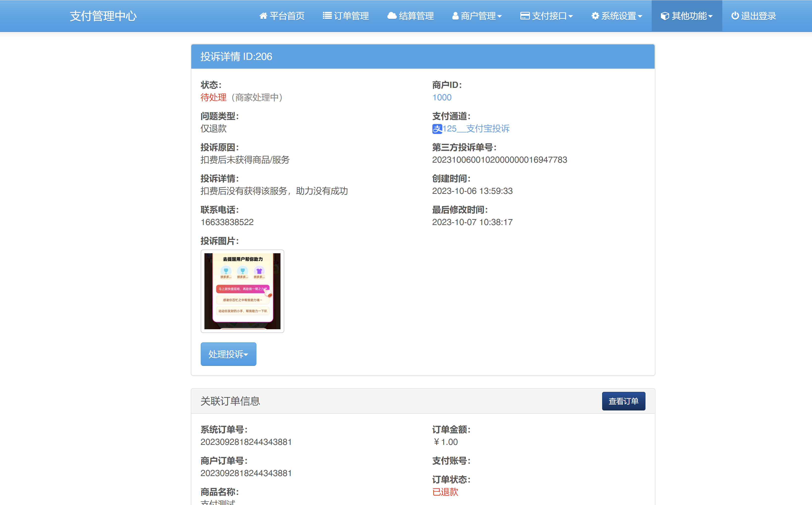Open the 处理投诉 action dropdown
Screen dimensions: 812x505
(x=228, y=354)
